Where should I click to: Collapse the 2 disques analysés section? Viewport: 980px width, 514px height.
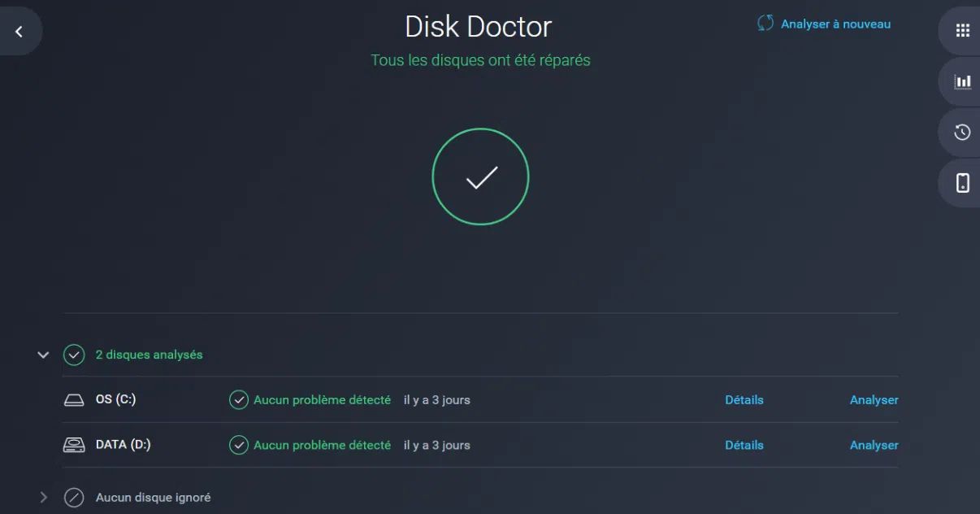[x=43, y=354]
